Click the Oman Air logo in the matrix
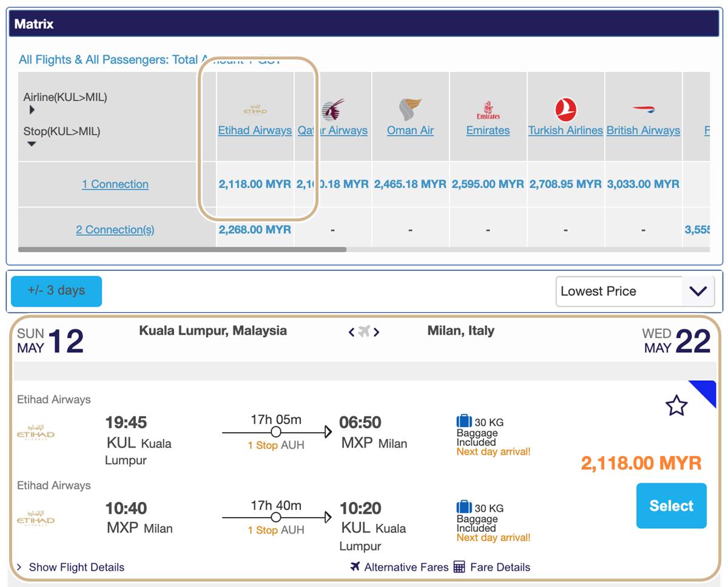This screenshot has height=587, width=728. pyautogui.click(x=410, y=110)
